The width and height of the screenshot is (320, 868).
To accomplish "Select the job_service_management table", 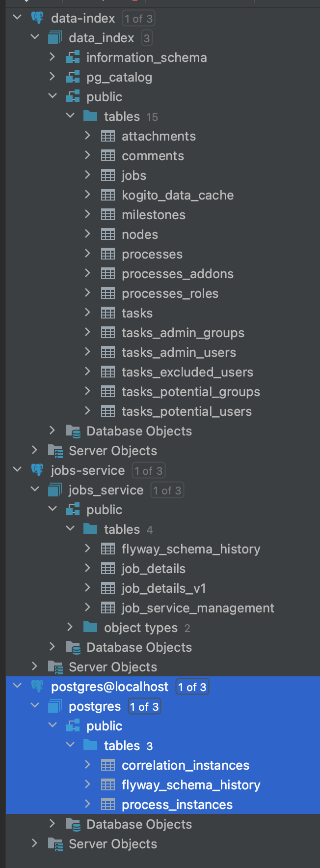I will (197, 608).
